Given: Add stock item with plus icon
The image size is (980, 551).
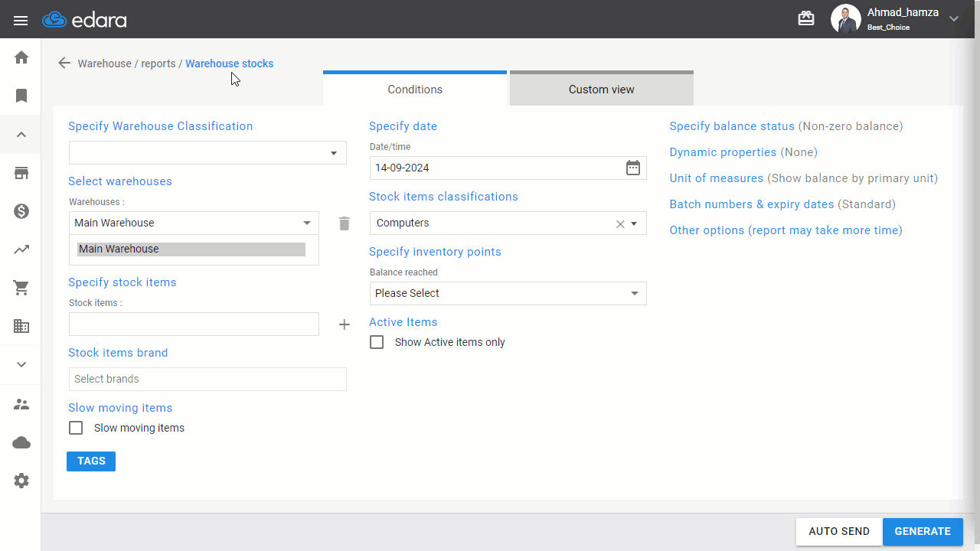Looking at the screenshot, I should point(345,324).
